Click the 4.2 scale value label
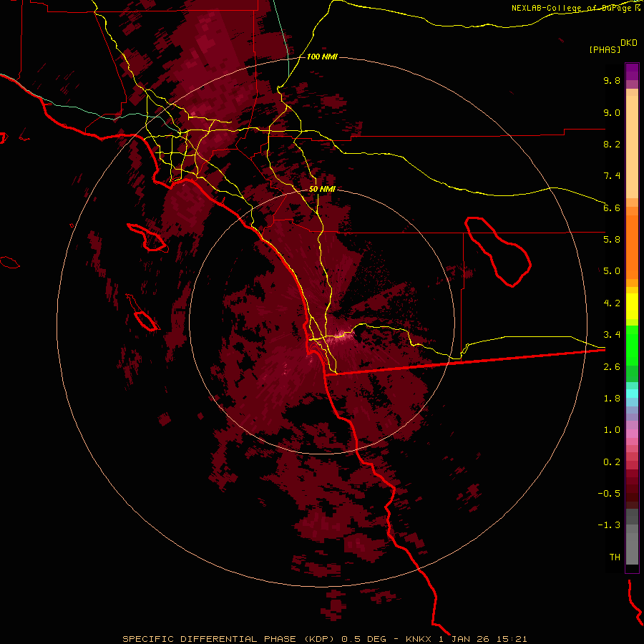 (612, 303)
